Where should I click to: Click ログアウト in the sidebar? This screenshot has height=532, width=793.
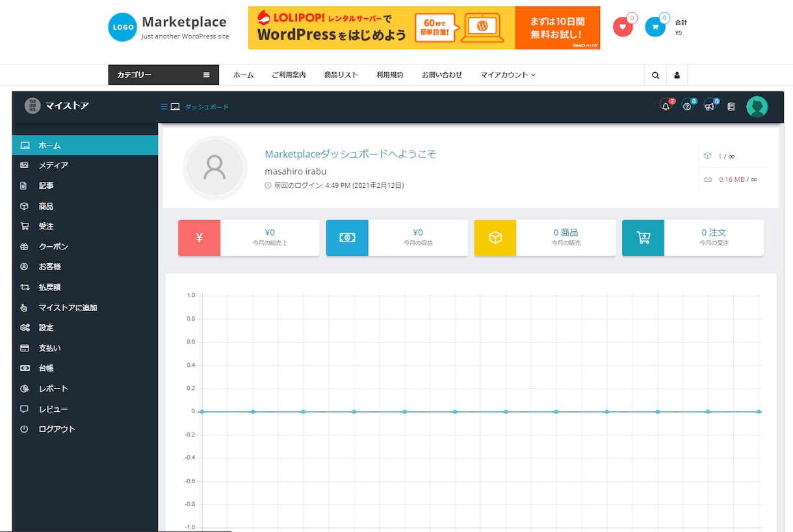tap(85, 429)
